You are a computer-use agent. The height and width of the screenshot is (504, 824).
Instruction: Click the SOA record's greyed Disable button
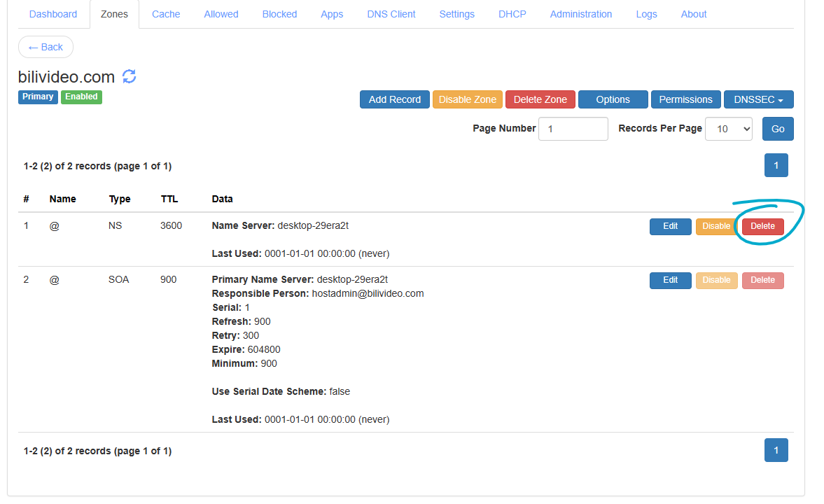716,280
